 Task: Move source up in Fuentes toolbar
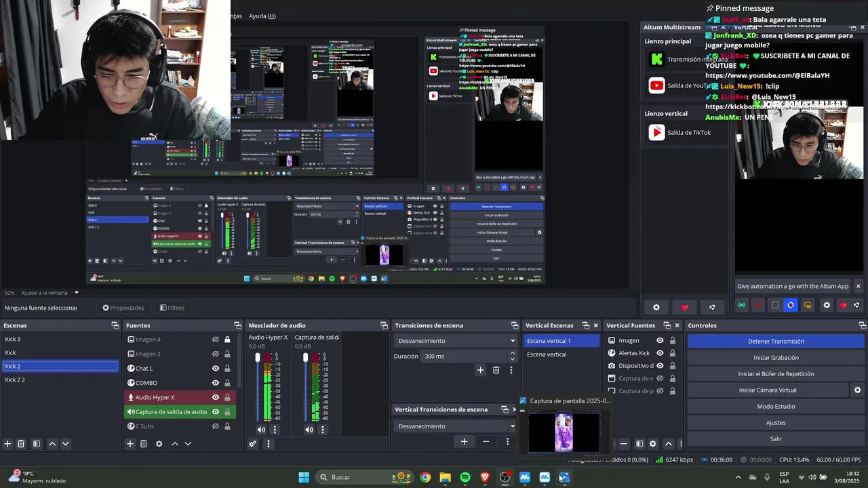pos(174,444)
